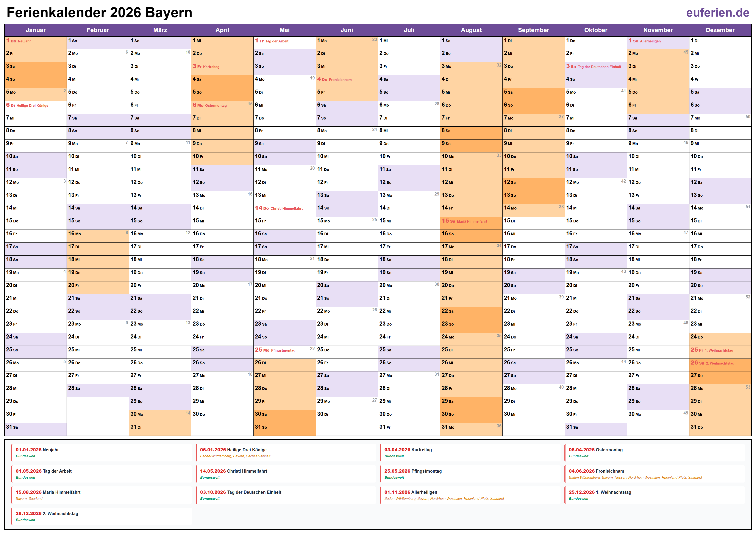The width and height of the screenshot is (756, 534).
Task: Click the Ferienkalender 2026 Bayern title
Action: click(99, 12)
